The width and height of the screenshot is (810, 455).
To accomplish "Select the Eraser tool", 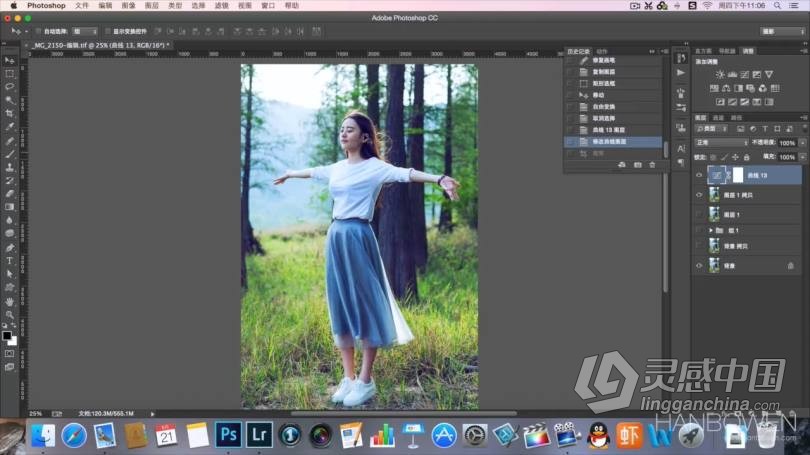I will click(x=9, y=194).
